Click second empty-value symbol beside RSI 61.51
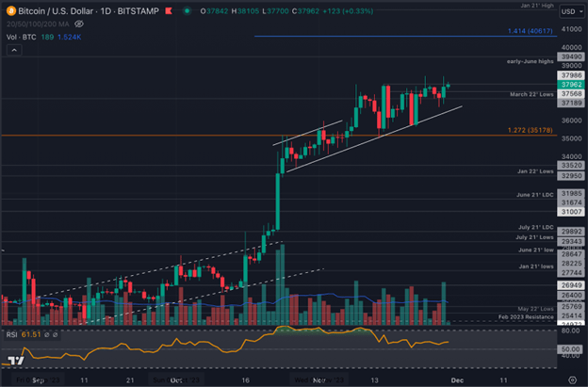This screenshot has width=588, height=387. coord(55,334)
